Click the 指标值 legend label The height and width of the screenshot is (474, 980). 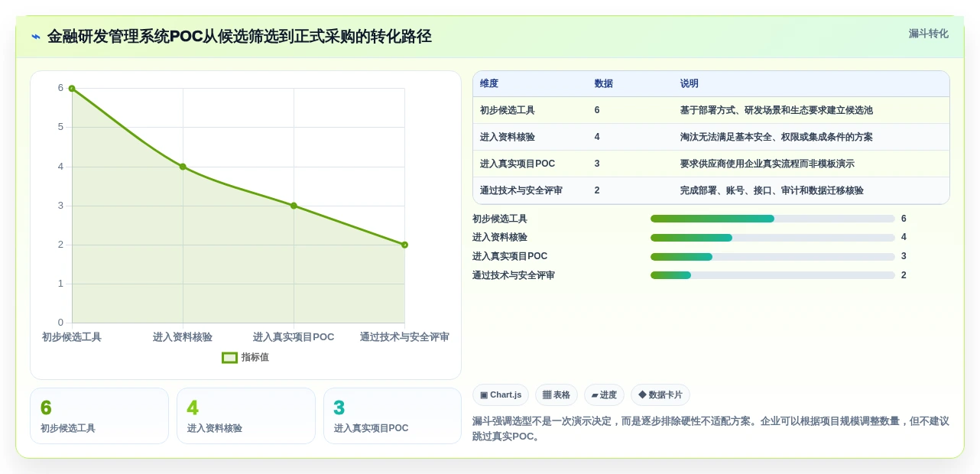click(x=255, y=358)
